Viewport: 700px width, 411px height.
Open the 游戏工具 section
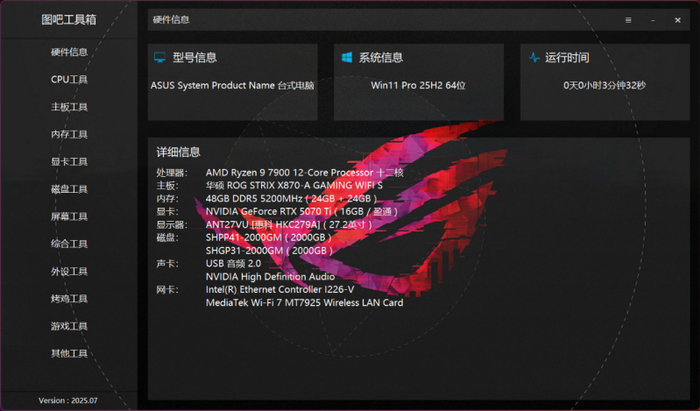[69, 326]
